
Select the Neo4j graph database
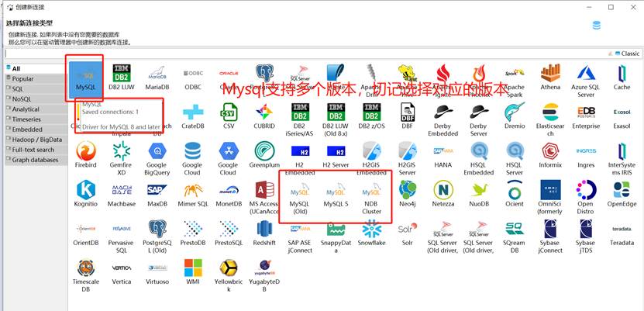coord(408,194)
